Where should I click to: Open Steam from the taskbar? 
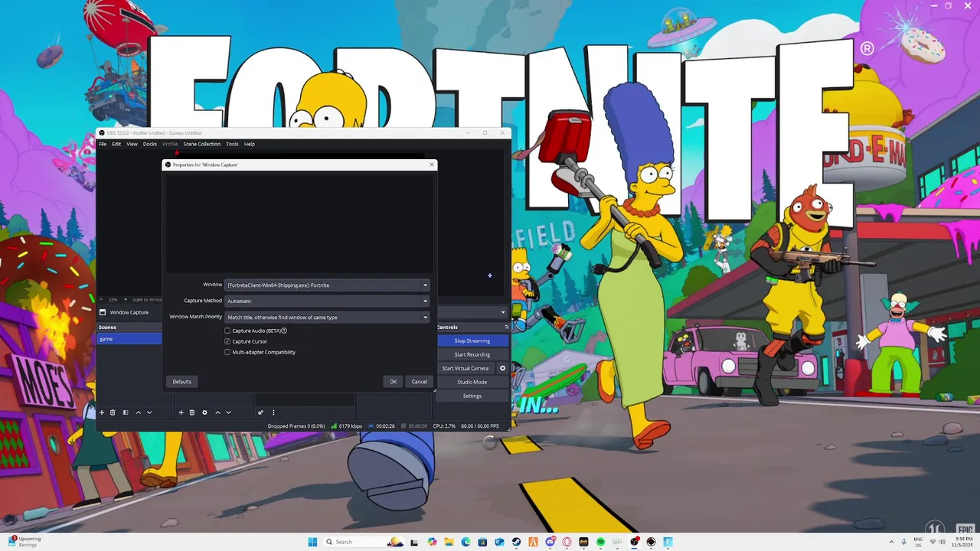click(516, 542)
